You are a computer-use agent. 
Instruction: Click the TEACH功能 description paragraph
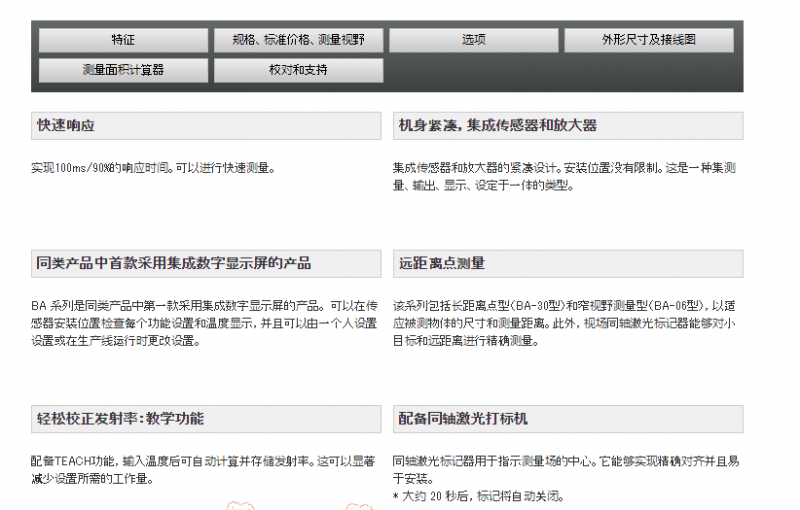click(203, 470)
